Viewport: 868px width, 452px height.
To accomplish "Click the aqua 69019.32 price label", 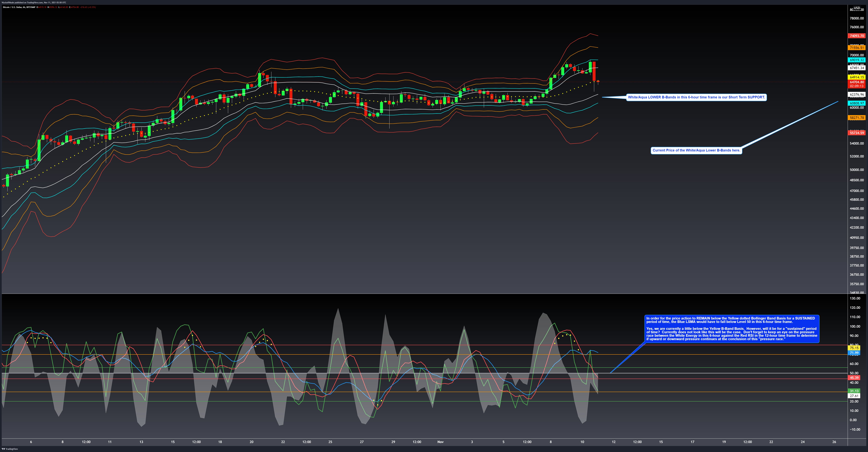I will (857, 60).
